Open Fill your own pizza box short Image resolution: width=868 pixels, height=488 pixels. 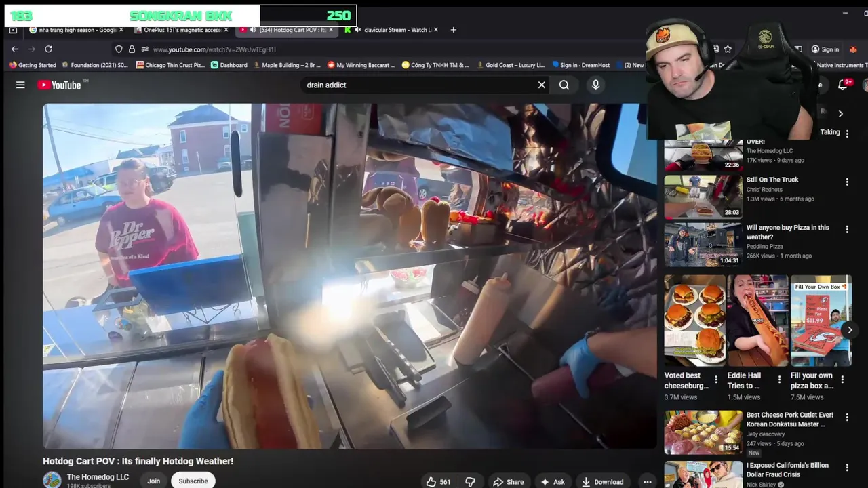821,320
